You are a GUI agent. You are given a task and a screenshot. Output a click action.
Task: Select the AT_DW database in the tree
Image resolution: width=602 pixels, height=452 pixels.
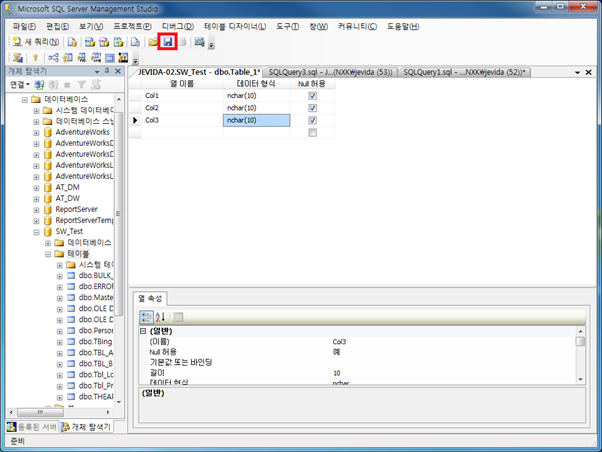[68, 198]
